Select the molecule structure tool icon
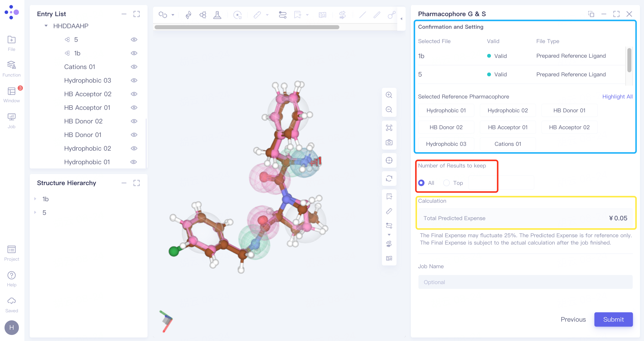This screenshot has width=644, height=341. pyautogui.click(x=203, y=15)
